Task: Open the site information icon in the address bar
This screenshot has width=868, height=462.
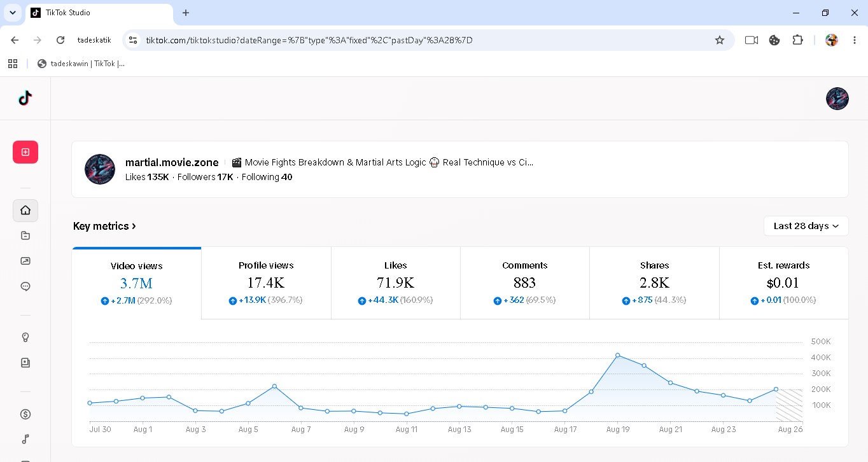Action: click(x=132, y=40)
